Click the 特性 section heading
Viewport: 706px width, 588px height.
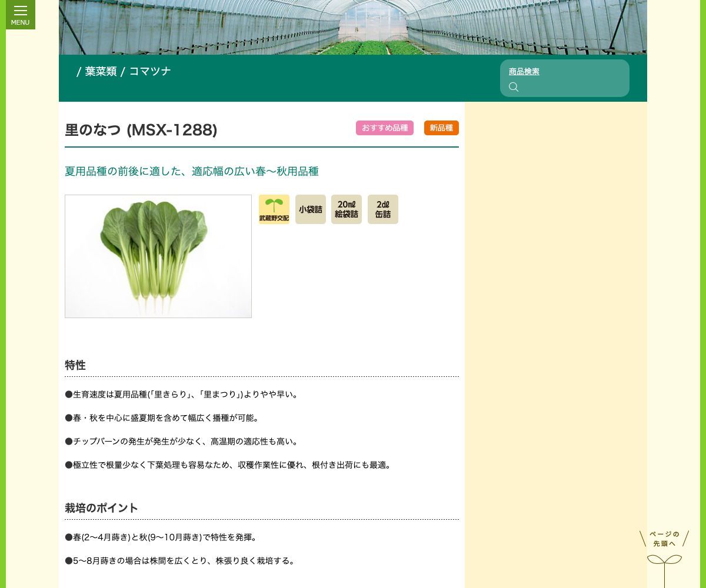coord(75,365)
